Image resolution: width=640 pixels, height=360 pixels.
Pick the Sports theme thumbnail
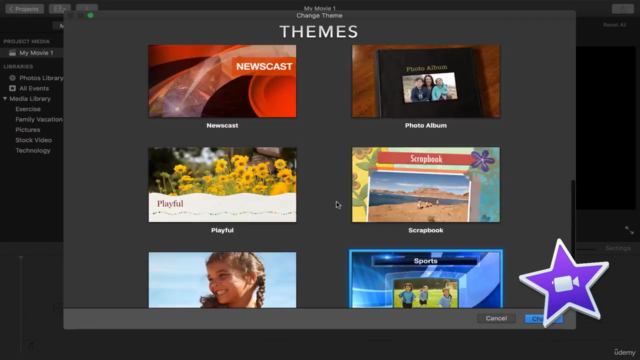[x=426, y=279]
